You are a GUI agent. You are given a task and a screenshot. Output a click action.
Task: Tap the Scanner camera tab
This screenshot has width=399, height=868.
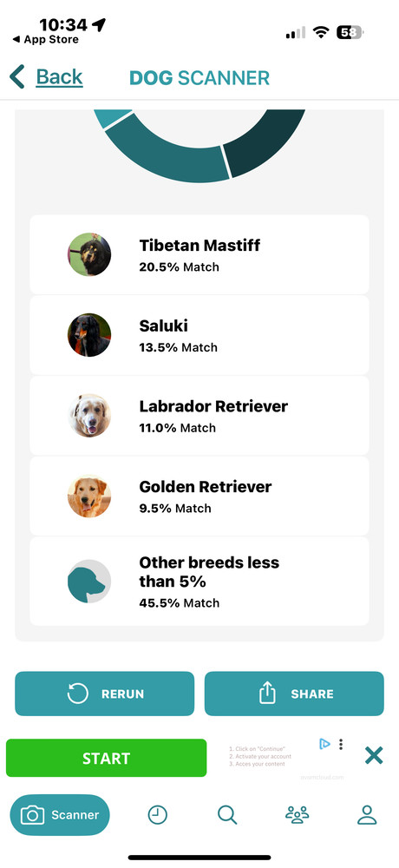60,815
